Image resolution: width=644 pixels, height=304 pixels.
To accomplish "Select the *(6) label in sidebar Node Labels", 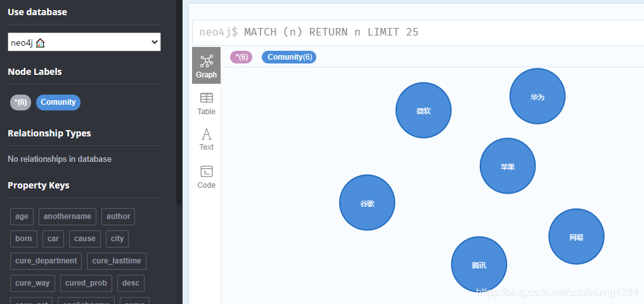I will point(20,102).
